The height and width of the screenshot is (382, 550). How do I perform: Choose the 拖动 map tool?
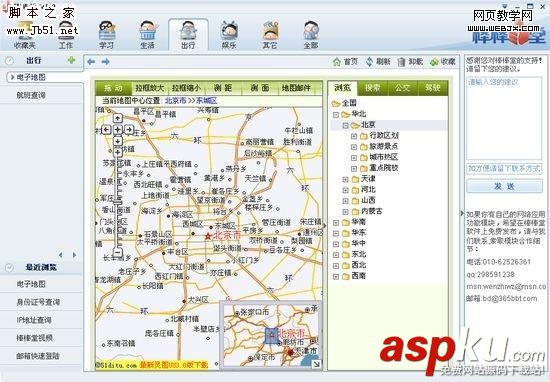(113, 88)
